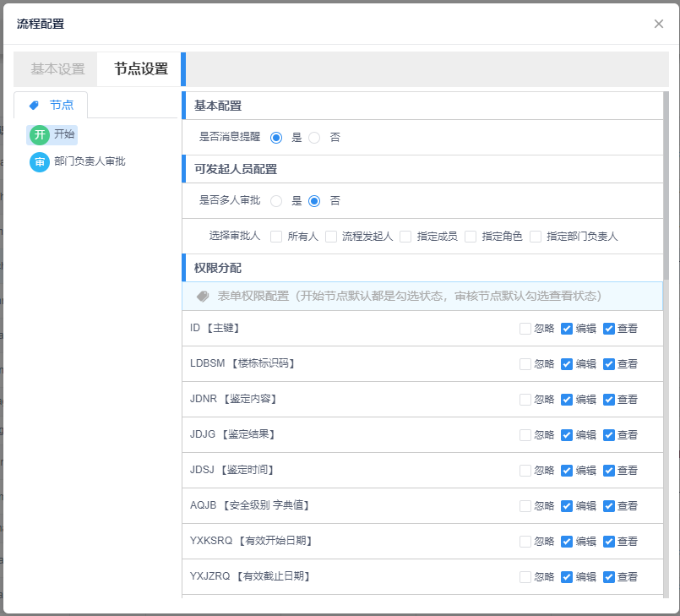Check the 指定角色 option
The width and height of the screenshot is (680, 616).
471,237
